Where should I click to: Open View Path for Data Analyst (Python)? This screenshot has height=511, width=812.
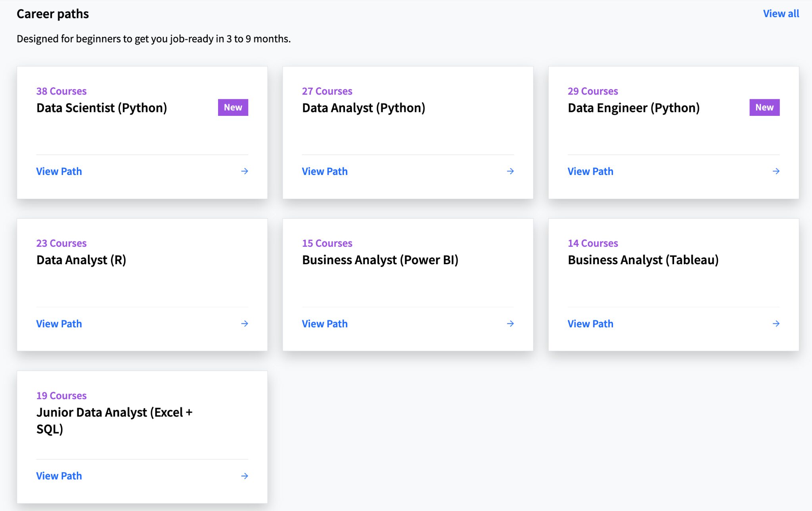324,171
